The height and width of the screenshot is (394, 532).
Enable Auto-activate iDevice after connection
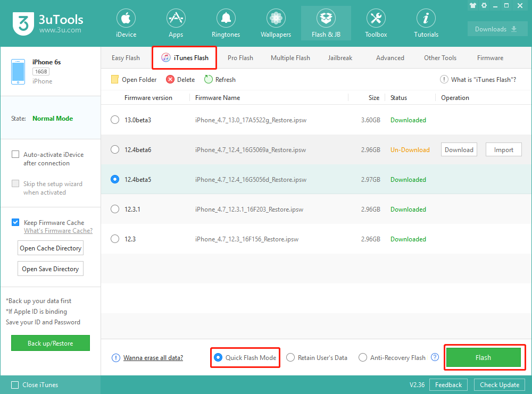click(x=15, y=154)
